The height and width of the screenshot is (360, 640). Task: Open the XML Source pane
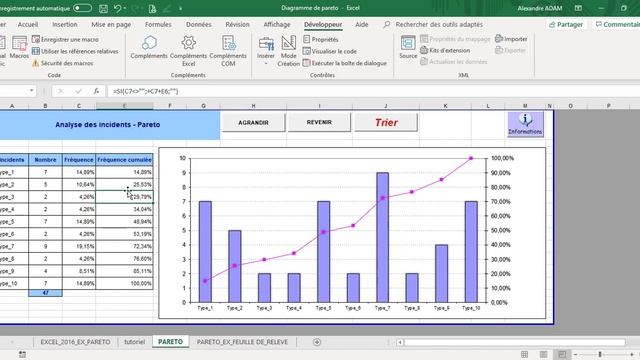(408, 47)
